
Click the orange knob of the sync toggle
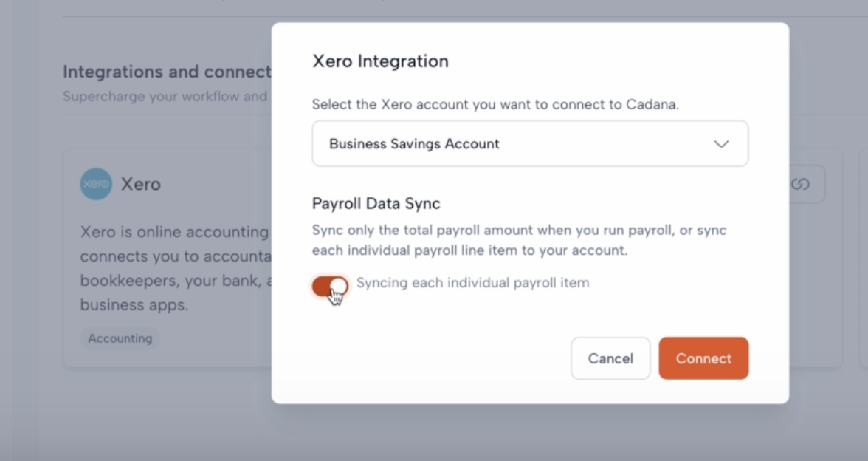point(339,286)
